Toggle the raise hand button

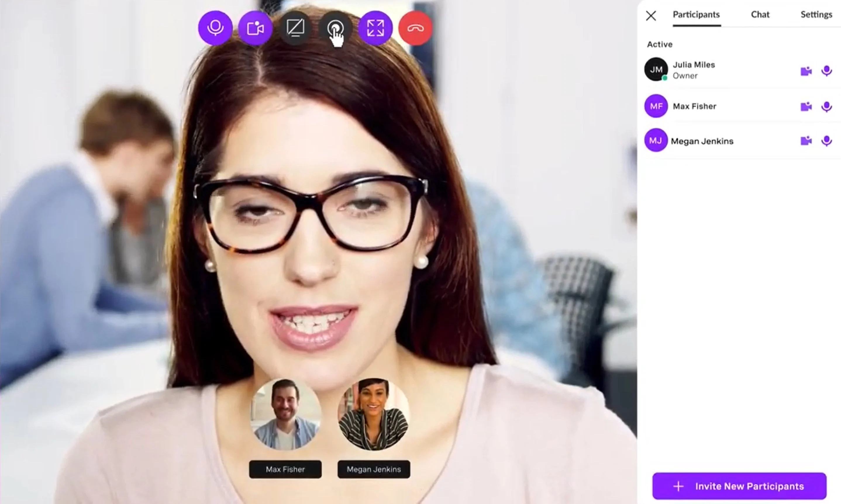[335, 27]
